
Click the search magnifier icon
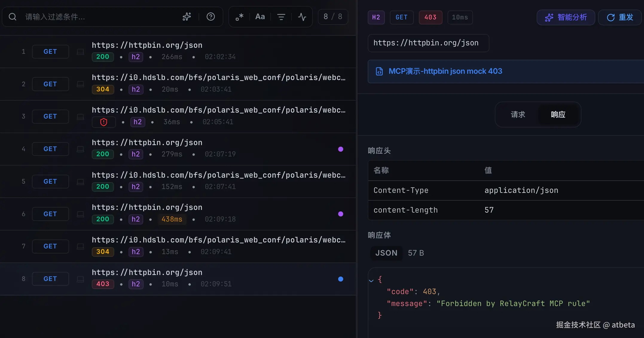tap(13, 17)
